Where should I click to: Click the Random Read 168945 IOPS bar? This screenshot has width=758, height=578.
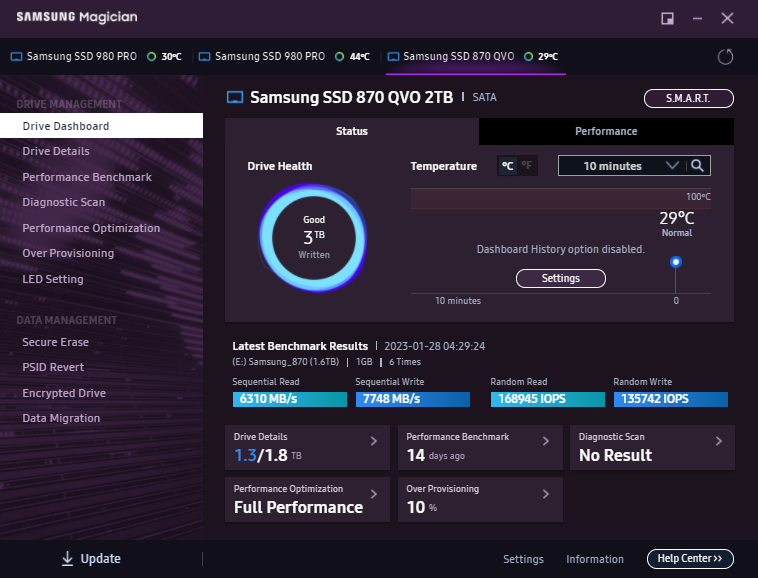548,399
